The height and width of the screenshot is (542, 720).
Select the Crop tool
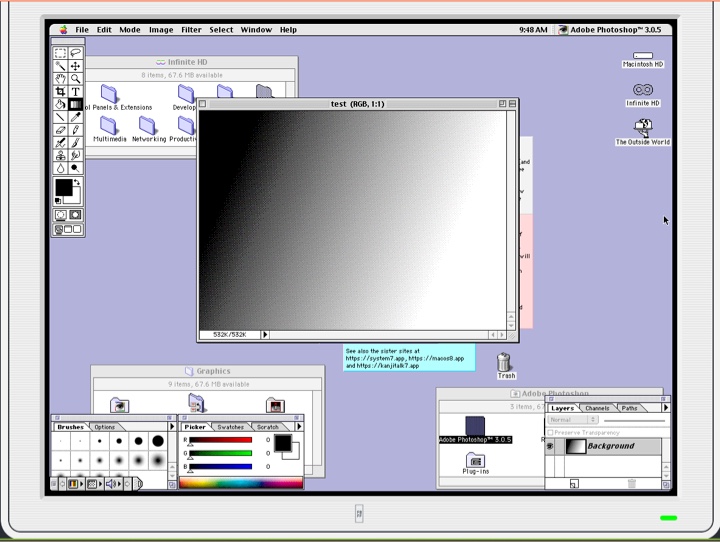[x=60, y=91]
